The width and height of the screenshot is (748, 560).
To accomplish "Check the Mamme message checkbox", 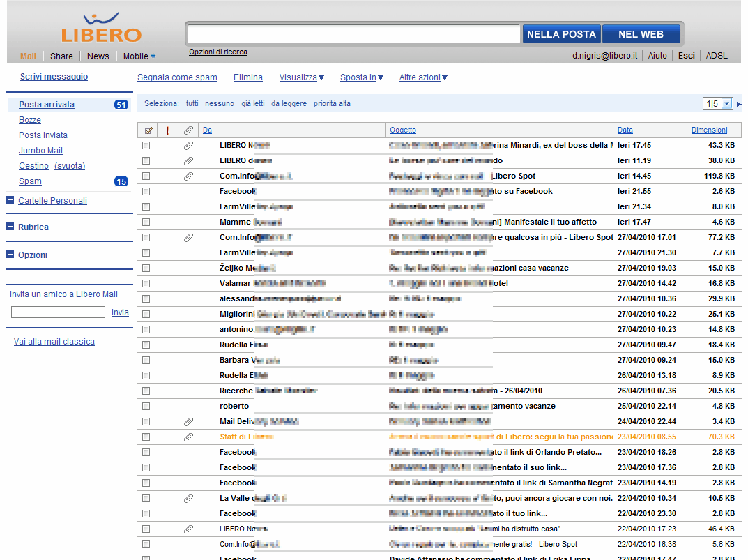I will pos(146,222).
